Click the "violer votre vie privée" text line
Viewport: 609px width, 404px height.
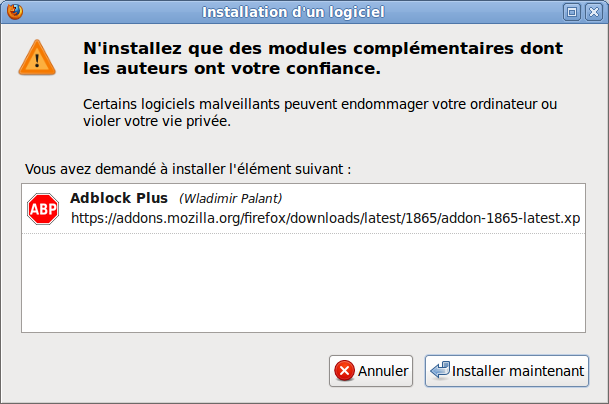pyautogui.click(x=157, y=121)
